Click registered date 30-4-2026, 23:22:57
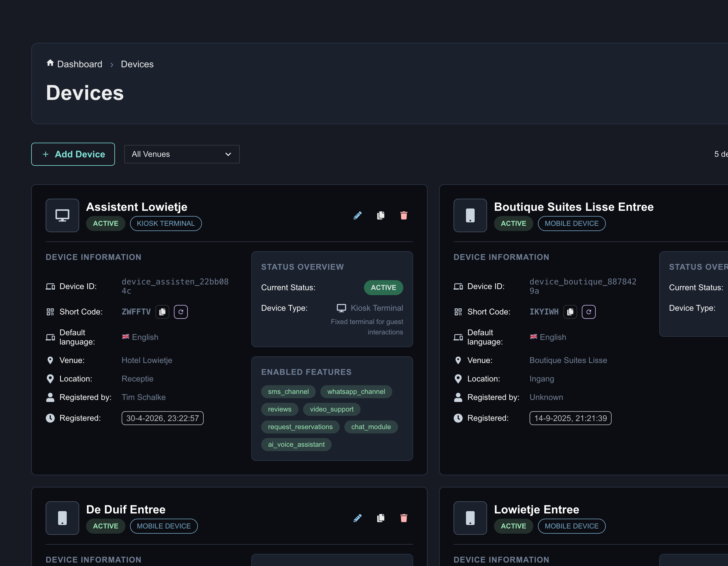 point(163,418)
